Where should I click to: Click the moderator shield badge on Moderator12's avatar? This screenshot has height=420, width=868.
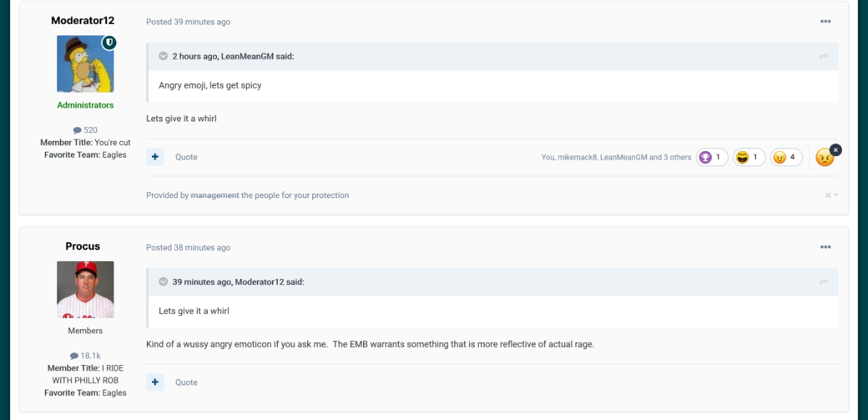point(109,43)
